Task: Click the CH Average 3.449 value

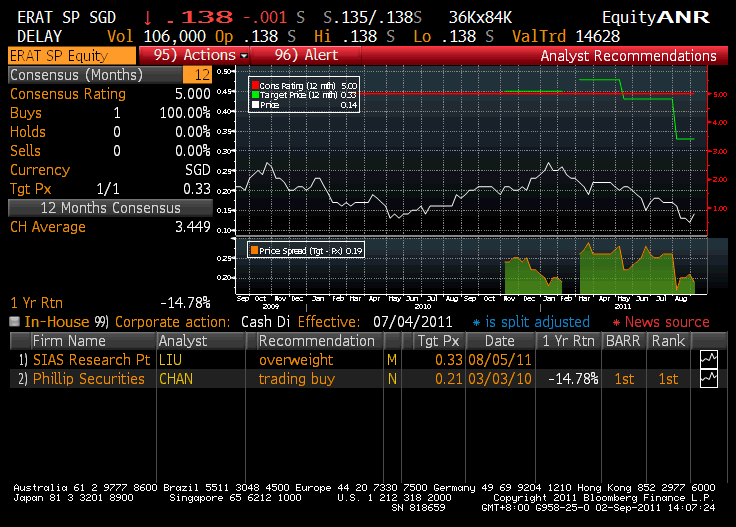Action: click(192, 227)
